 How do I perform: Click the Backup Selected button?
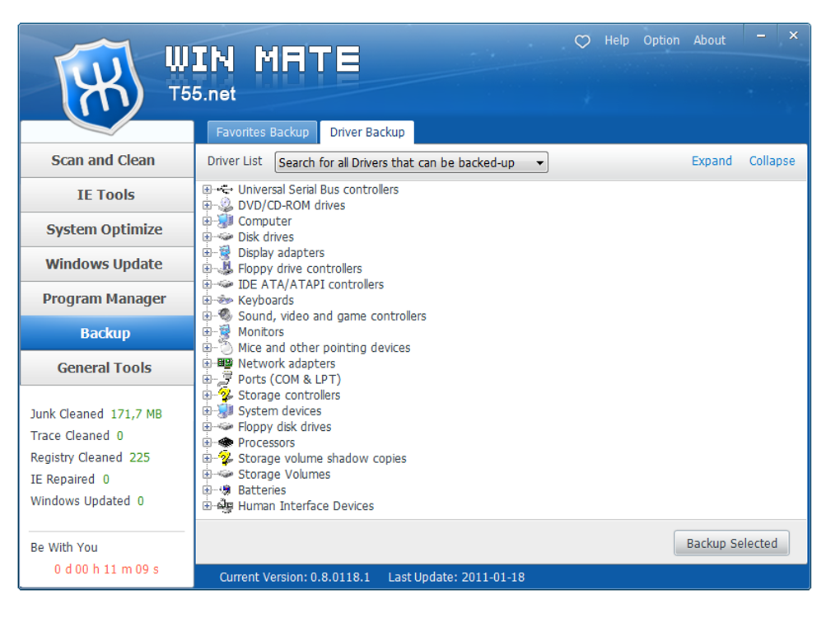[731, 543]
